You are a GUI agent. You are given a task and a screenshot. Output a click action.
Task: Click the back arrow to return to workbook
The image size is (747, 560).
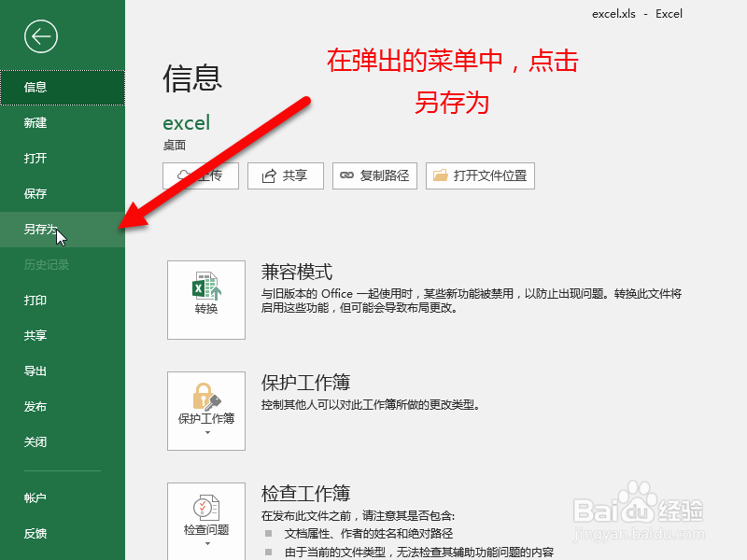(41, 36)
